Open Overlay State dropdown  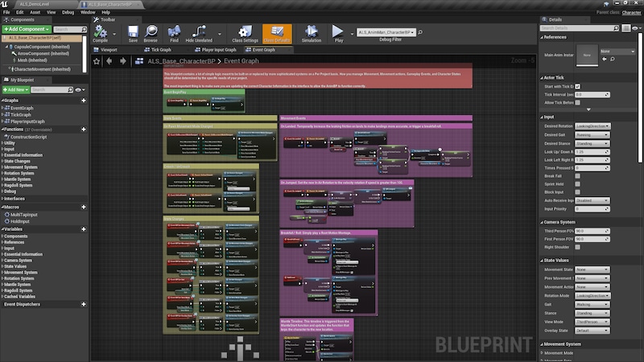pyautogui.click(x=592, y=331)
